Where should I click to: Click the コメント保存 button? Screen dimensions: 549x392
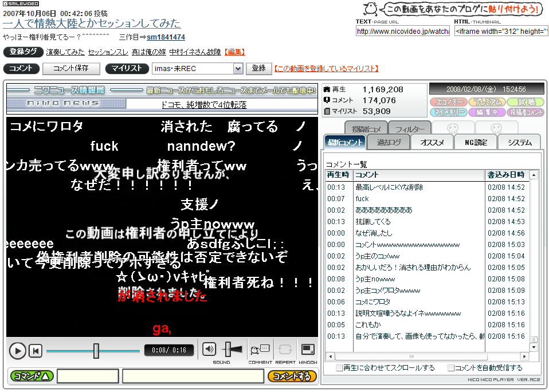[x=70, y=69]
